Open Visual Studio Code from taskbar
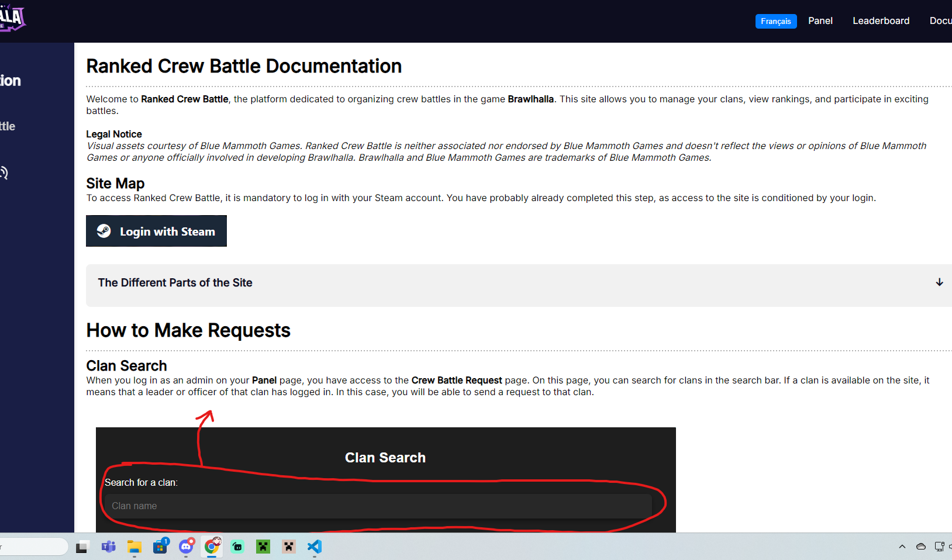The height and width of the screenshot is (560, 952). (315, 547)
